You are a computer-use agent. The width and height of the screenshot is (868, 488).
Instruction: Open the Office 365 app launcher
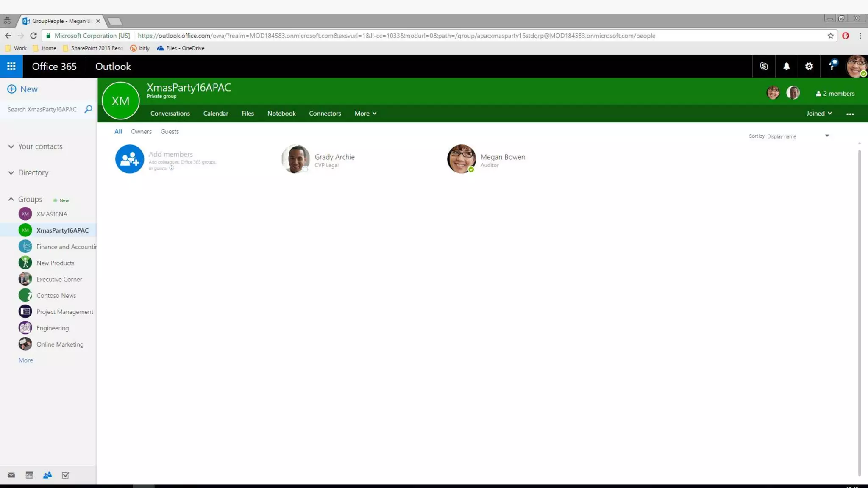11,67
